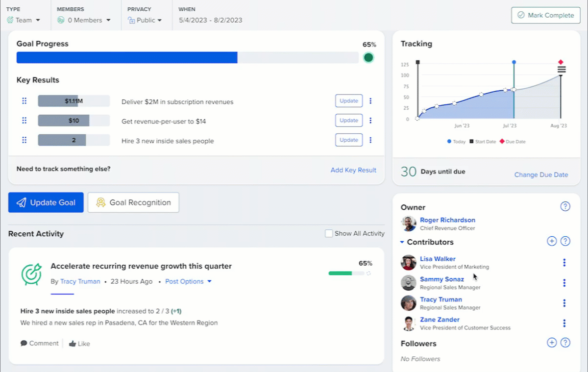Screen dimensions: 588x372
Task: Like the recent activity post
Action: tap(79, 344)
